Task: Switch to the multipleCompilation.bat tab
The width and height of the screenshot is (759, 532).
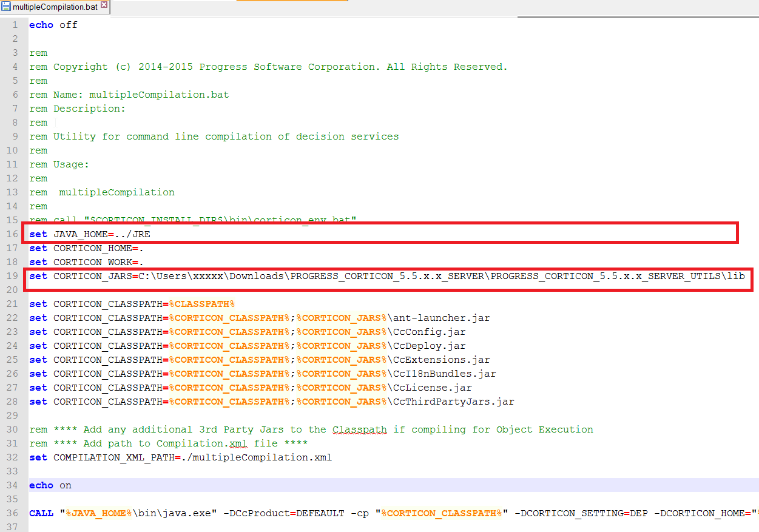Action: (55, 8)
